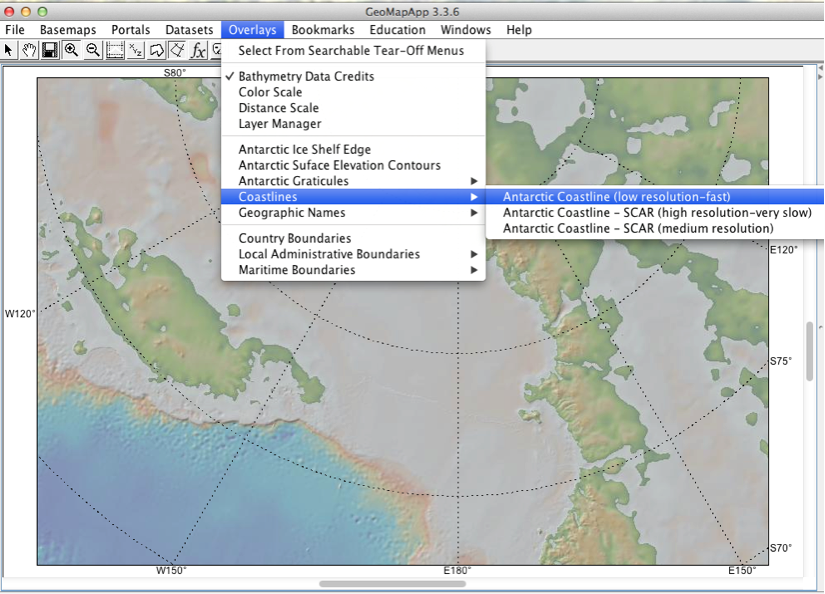Open the Antarctic Graticules submenu
This screenshot has width=825, height=594.
pos(294,180)
